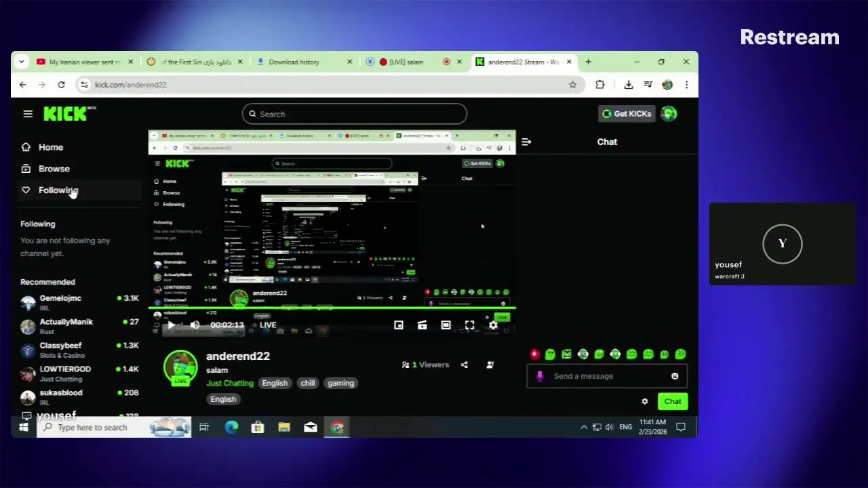Click the Get KICKs button
Image resolution: width=868 pixels, height=488 pixels.
click(627, 114)
